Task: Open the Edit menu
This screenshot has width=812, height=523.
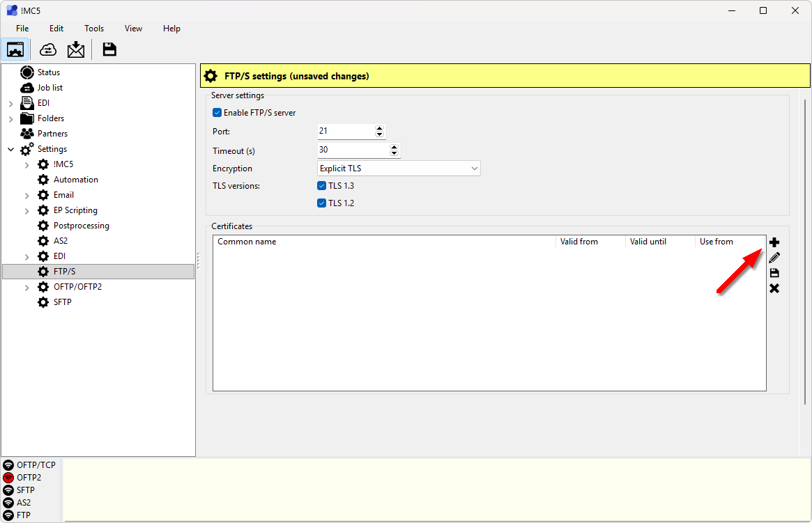Action: coord(56,29)
